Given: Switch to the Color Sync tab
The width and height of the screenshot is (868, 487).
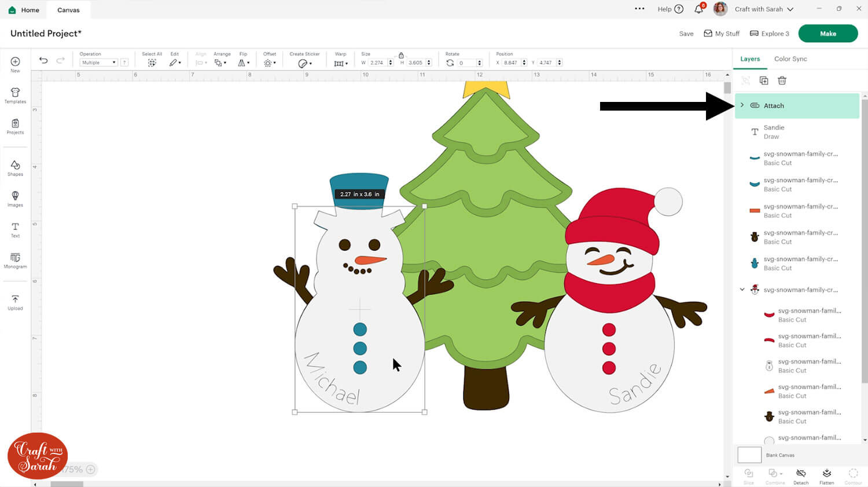Looking at the screenshot, I should pos(790,59).
